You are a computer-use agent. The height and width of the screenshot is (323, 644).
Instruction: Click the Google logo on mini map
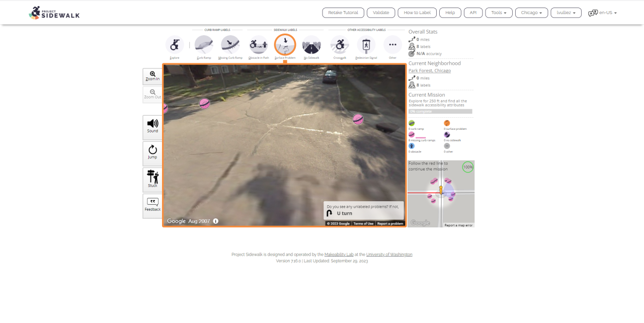point(420,222)
